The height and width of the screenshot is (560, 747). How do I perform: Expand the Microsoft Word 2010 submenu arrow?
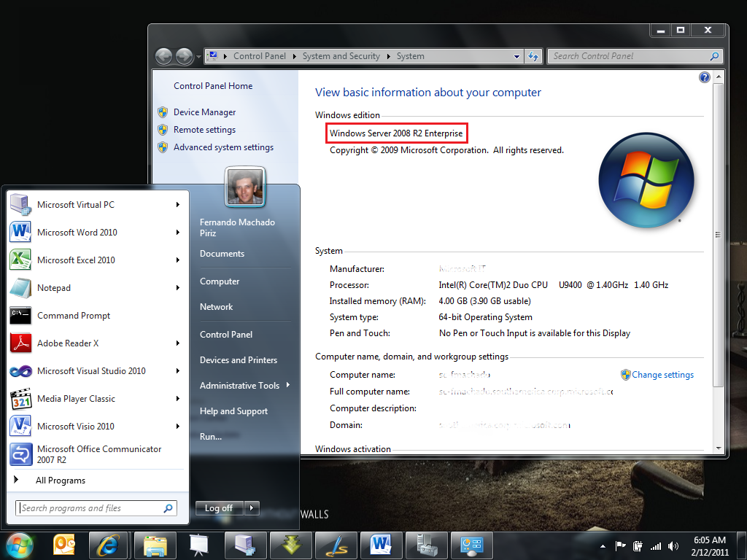pos(177,232)
